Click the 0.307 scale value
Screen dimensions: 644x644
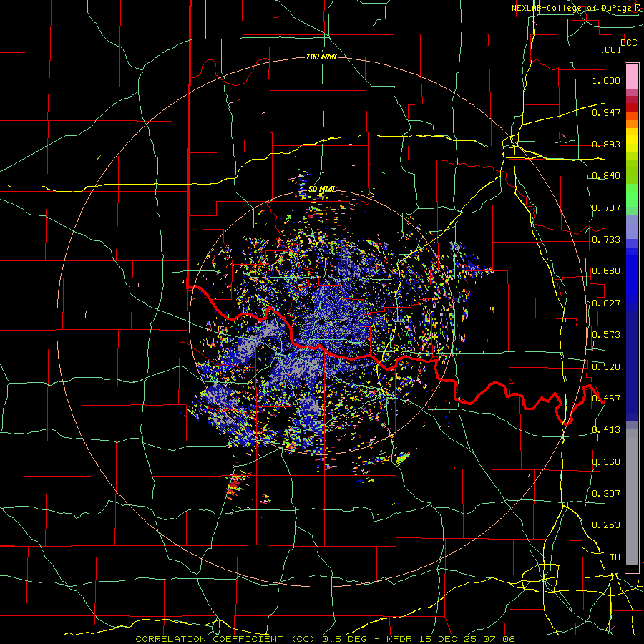[606, 493]
